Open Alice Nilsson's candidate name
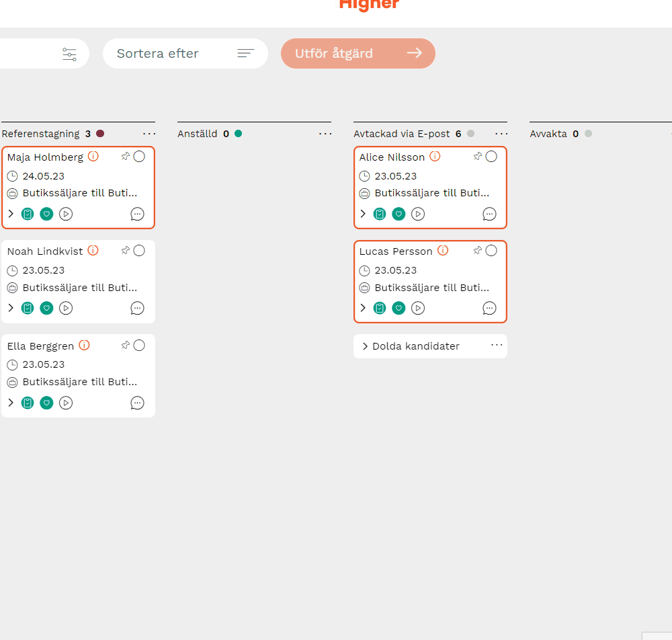This screenshot has width=672, height=640. pyautogui.click(x=392, y=157)
